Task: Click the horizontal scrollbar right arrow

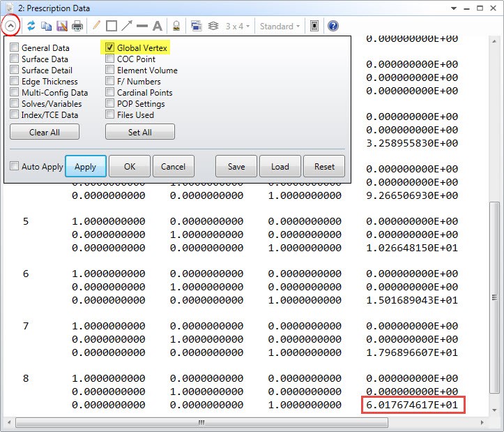Action: [482, 422]
